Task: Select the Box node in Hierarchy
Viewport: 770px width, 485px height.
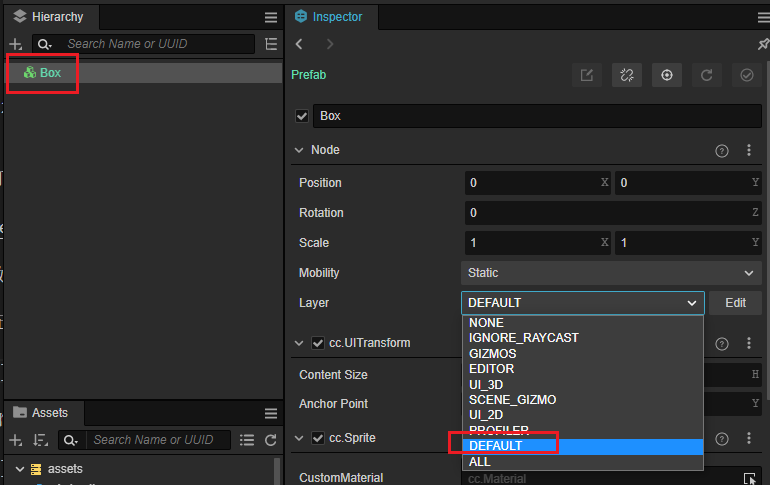Action: (x=50, y=73)
